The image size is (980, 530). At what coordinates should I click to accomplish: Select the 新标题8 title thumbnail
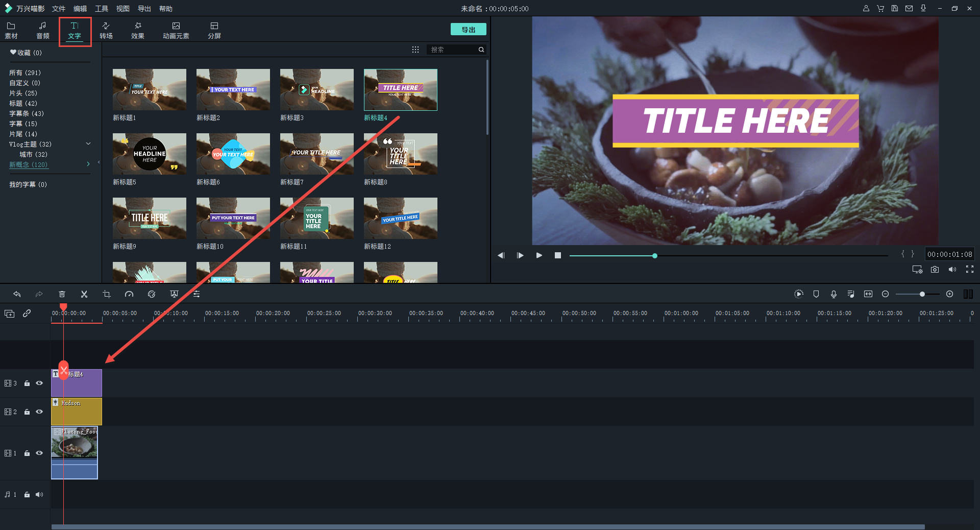[401, 154]
